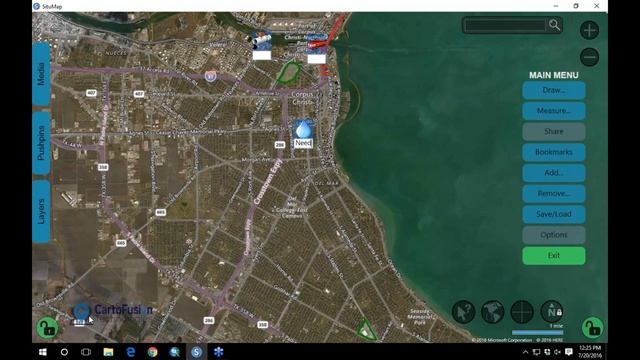The width and height of the screenshot is (640, 360).
Task: Open File Explorer on taskbar
Action: (108, 352)
